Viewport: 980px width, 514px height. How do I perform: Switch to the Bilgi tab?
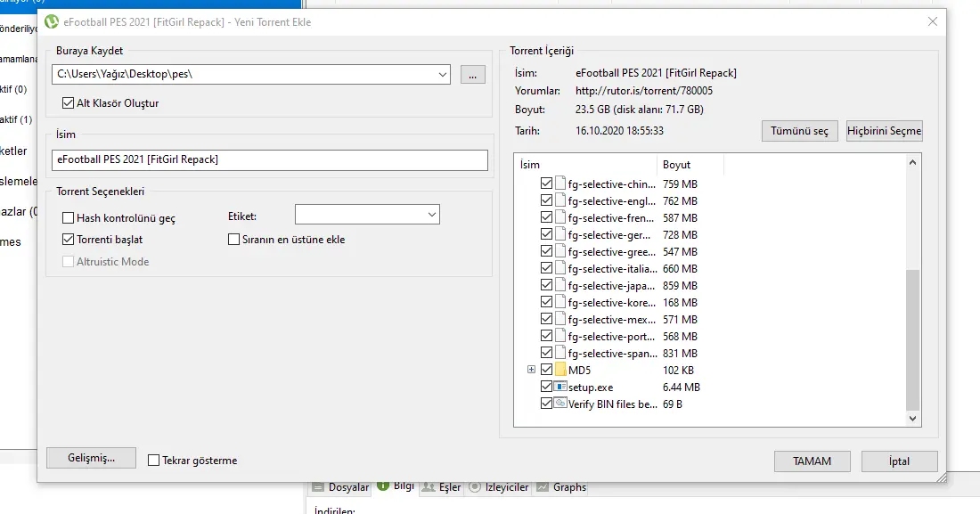[x=396, y=485]
